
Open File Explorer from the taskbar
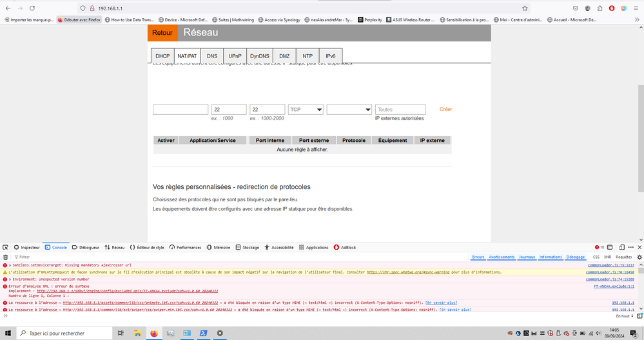[x=138, y=333]
